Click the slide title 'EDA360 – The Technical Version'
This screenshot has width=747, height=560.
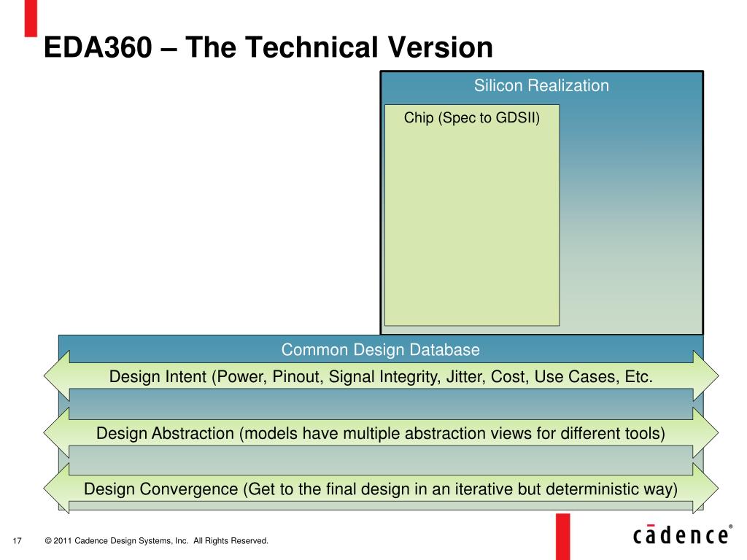268,47
